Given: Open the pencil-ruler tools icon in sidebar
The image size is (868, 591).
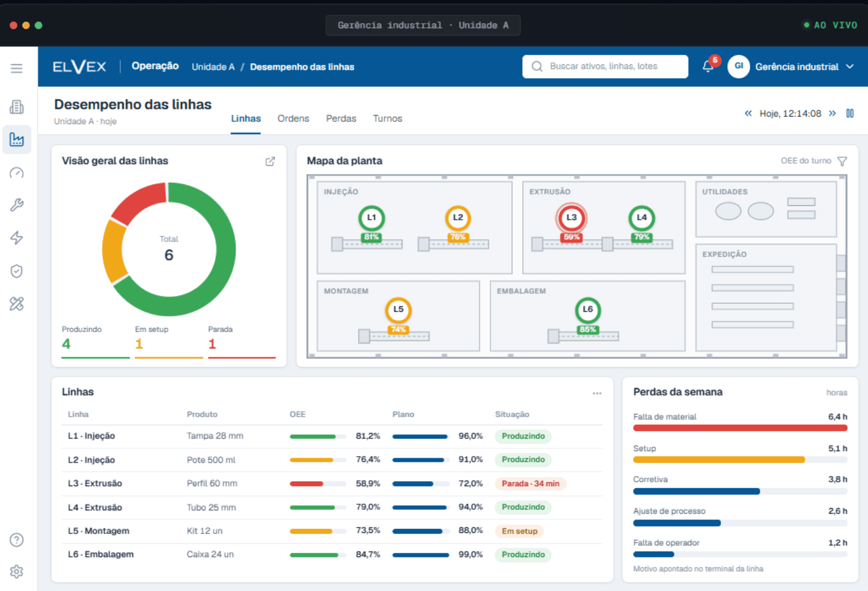Looking at the screenshot, I should coord(16,304).
